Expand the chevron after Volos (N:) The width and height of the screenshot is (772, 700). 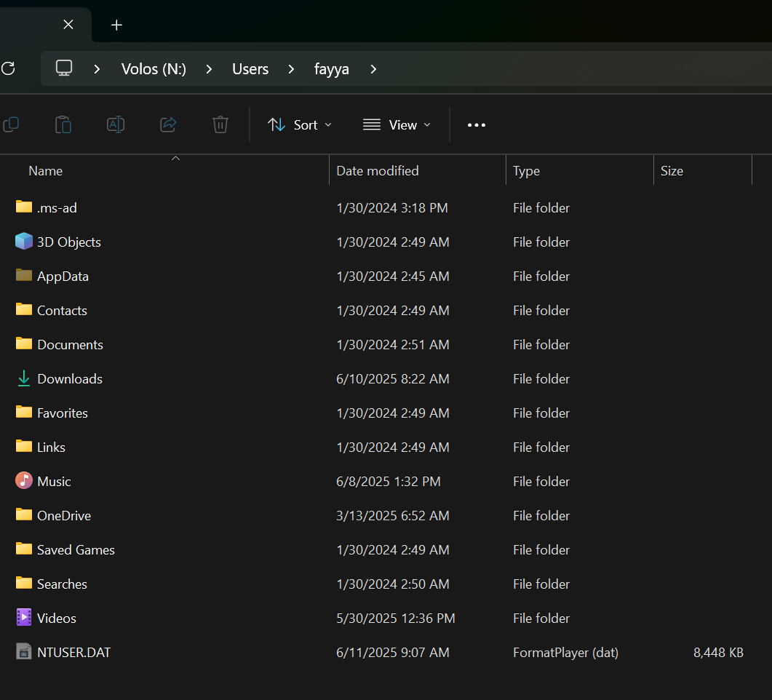pos(210,69)
